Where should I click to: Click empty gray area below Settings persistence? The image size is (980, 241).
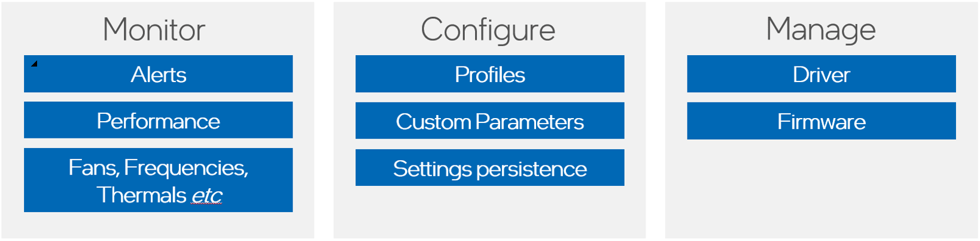pos(489,213)
